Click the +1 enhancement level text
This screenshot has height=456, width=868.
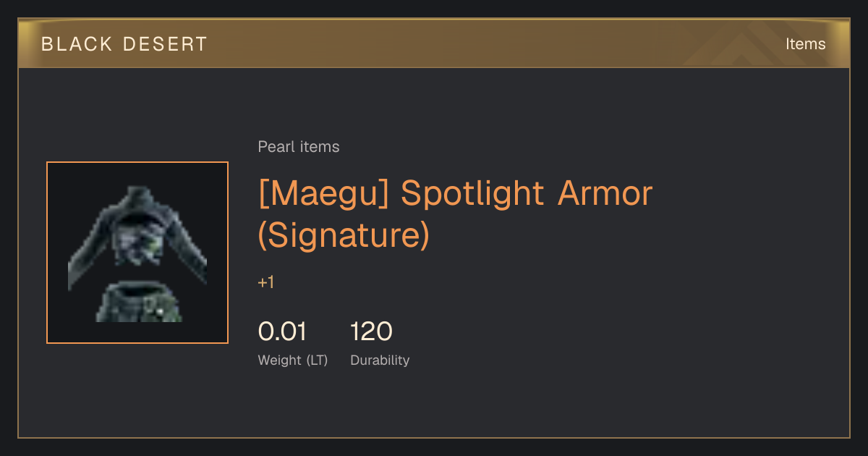(266, 282)
